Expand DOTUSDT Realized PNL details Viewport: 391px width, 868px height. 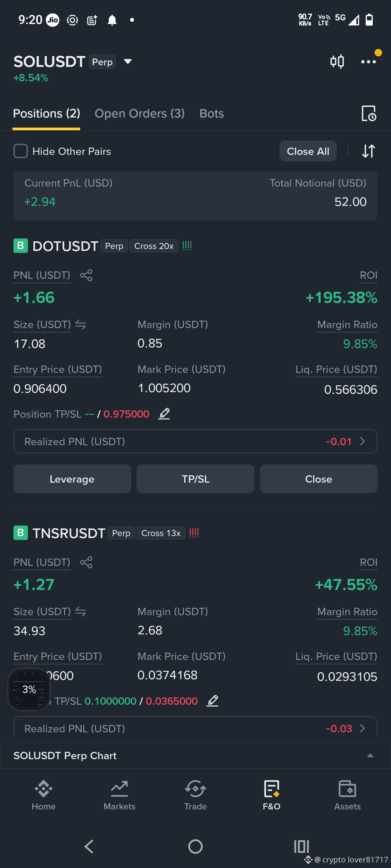pyautogui.click(x=195, y=441)
